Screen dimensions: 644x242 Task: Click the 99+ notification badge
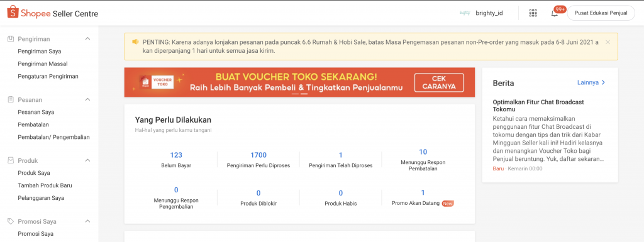pos(560,9)
